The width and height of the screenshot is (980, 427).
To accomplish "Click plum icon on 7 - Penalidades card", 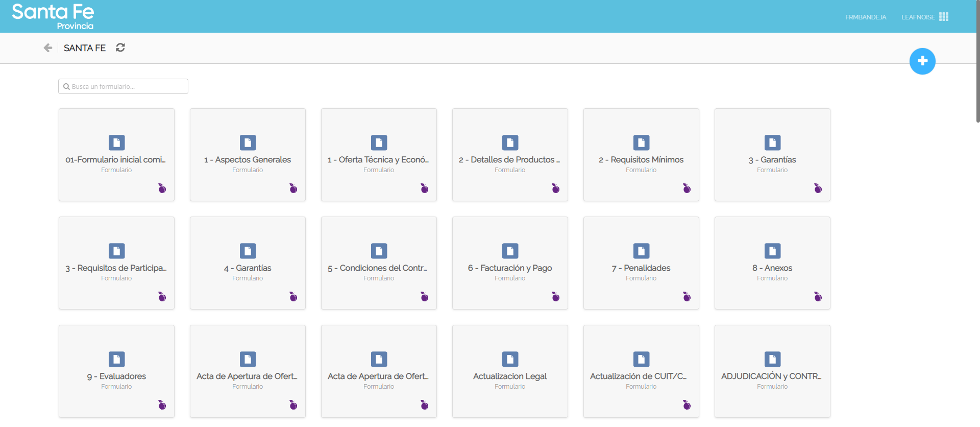I will 687,297.
